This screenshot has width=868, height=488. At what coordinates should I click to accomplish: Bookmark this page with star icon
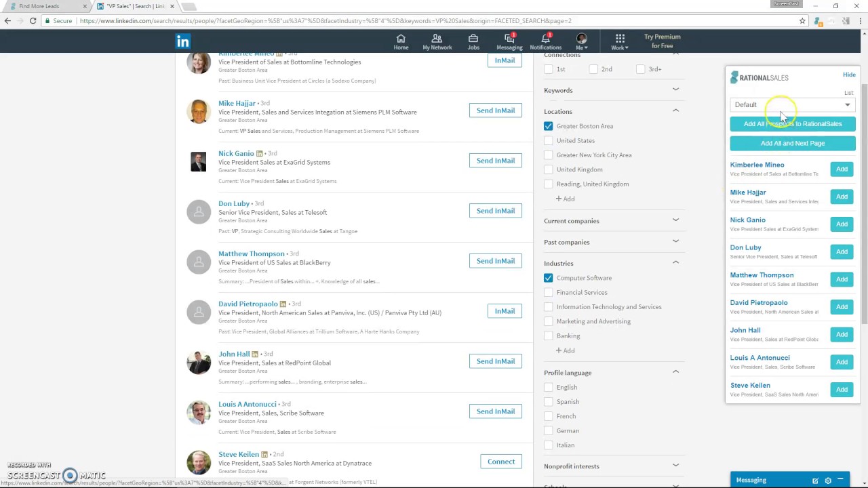[802, 21]
